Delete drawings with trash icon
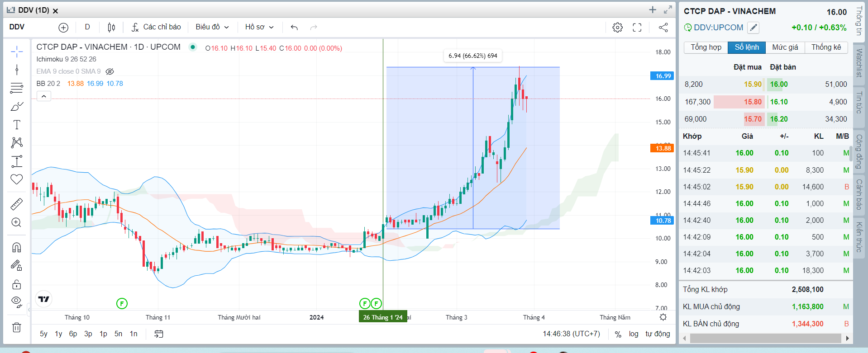The height and width of the screenshot is (353, 868). (x=17, y=327)
